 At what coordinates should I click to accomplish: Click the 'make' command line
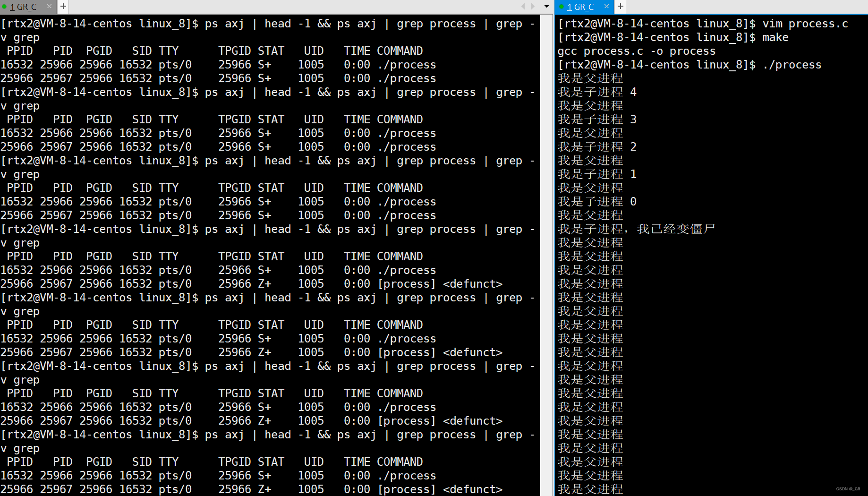(673, 37)
